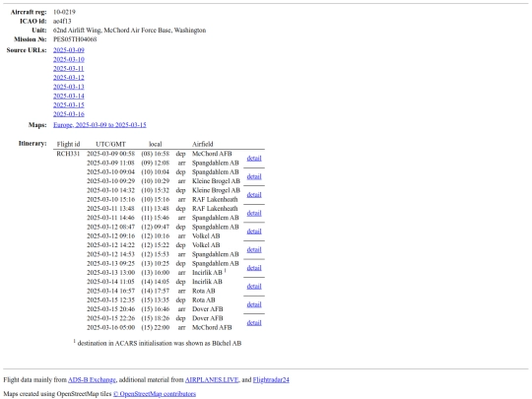Viewport: 532px width, 399px height.
Task: Open the 2025-03-10 source URL
Action: pyautogui.click(x=69, y=59)
